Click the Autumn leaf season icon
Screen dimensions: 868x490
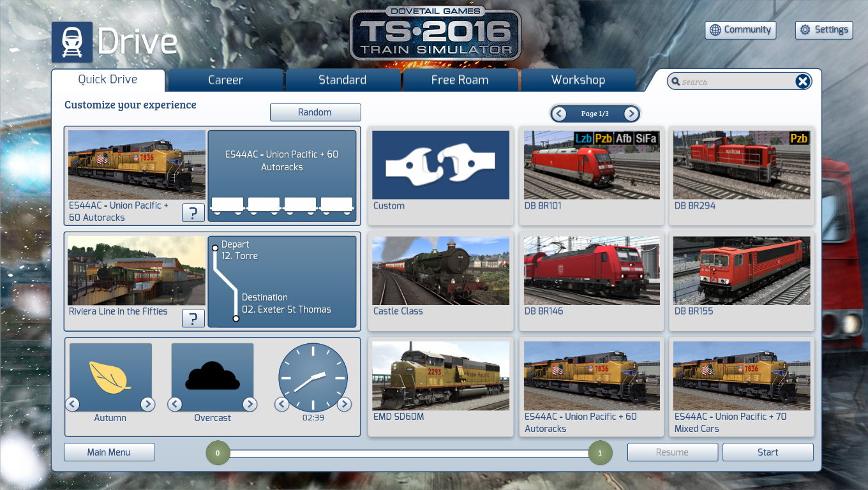(110, 377)
